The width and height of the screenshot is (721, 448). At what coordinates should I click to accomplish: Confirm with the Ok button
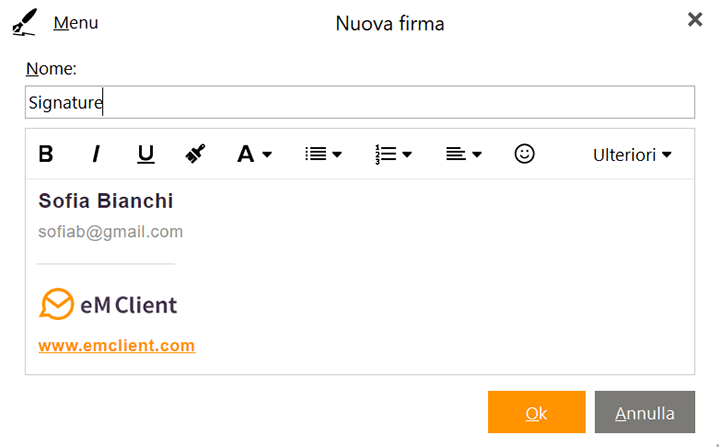[x=537, y=412]
